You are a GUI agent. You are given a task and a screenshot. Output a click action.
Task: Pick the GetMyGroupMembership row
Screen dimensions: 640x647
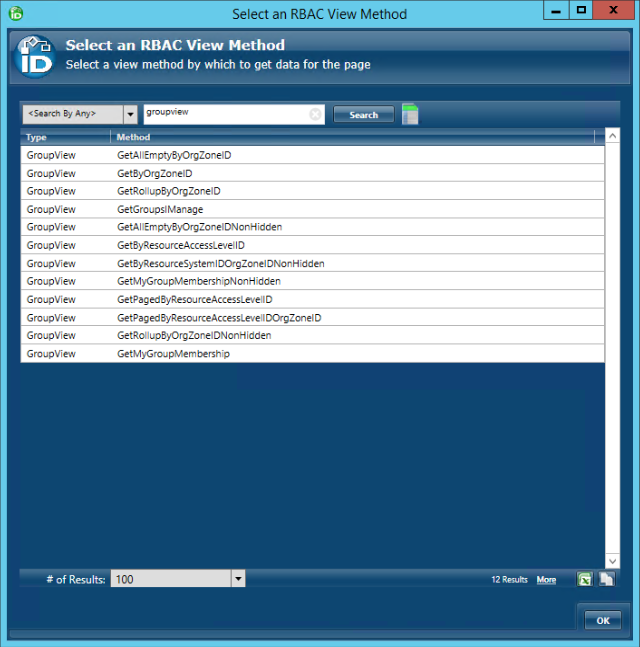point(173,354)
